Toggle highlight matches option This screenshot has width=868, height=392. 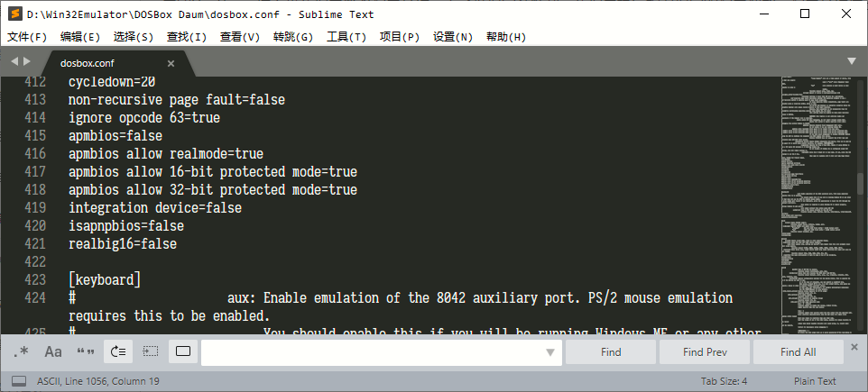182,351
